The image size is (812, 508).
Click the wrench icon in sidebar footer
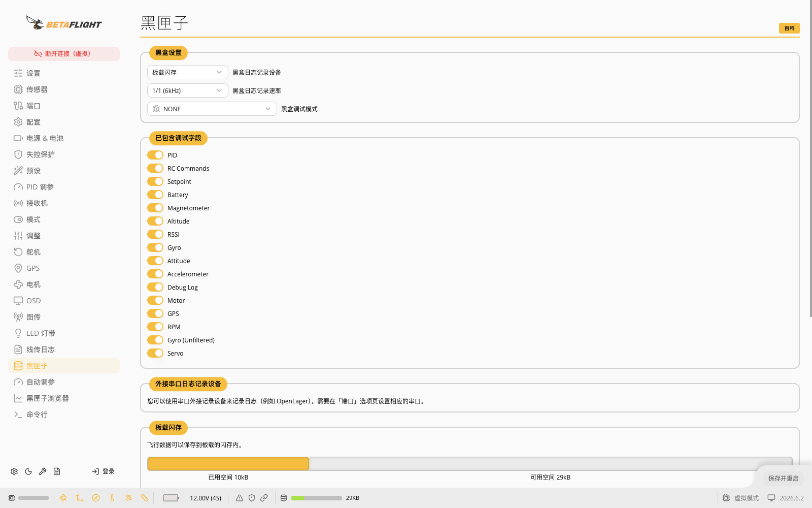coord(43,471)
